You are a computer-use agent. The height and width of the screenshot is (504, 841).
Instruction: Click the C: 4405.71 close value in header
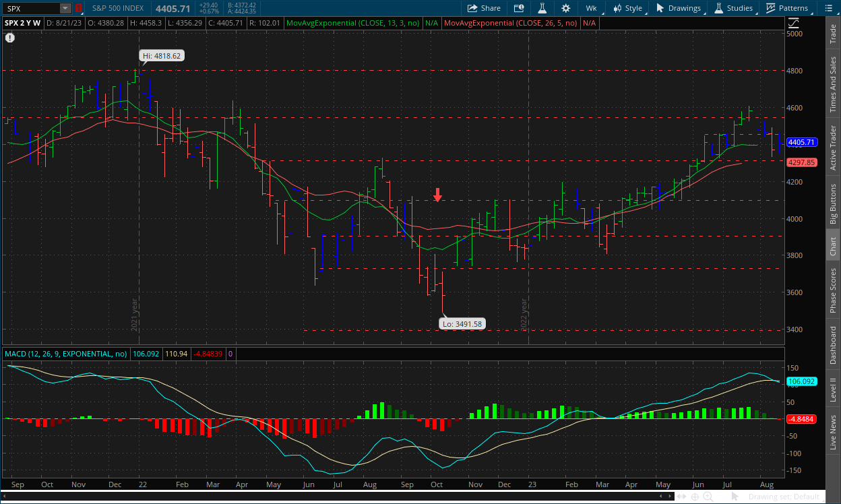(x=225, y=23)
